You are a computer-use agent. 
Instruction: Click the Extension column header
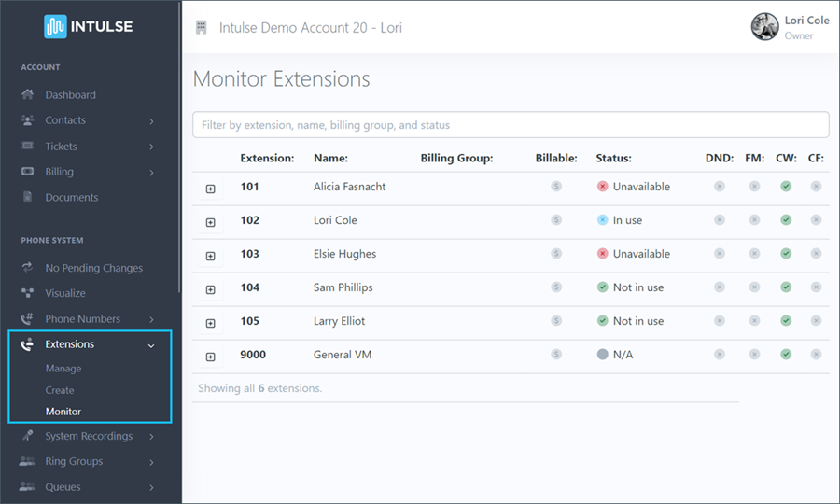pos(267,158)
